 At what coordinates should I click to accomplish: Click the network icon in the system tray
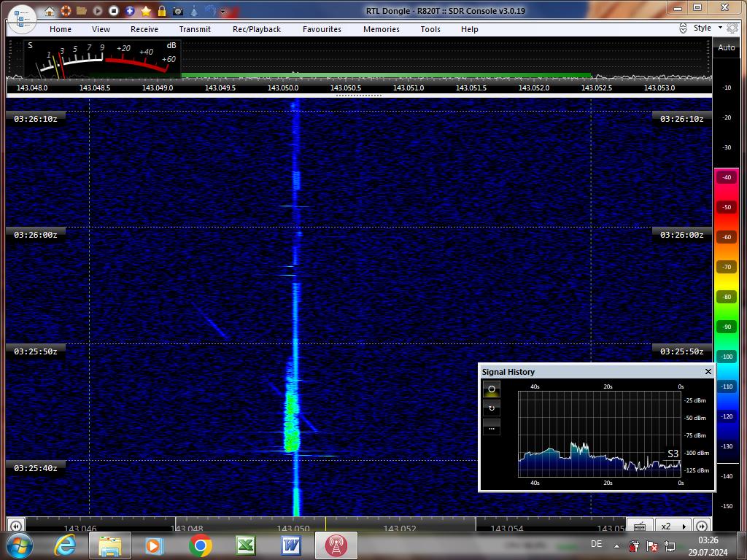(x=670, y=545)
